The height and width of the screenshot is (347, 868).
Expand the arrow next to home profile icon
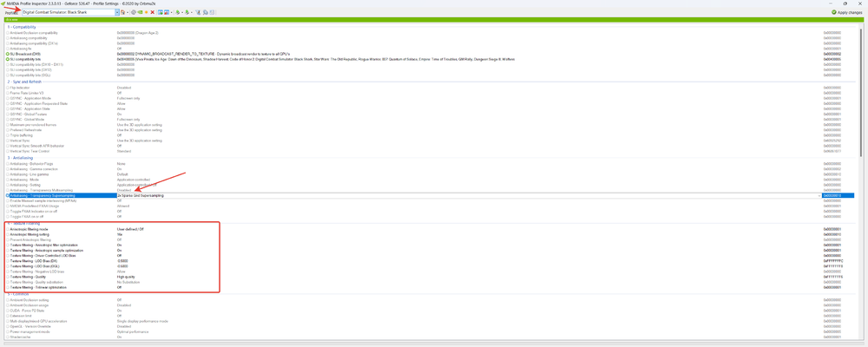[128, 12]
